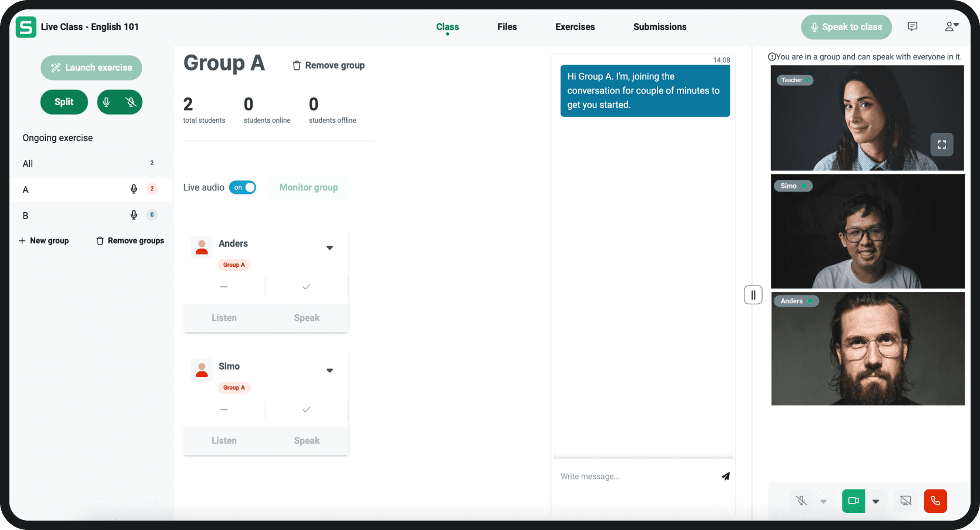980x530 pixels.
Task: Click the screen share icon
Action: (905, 501)
